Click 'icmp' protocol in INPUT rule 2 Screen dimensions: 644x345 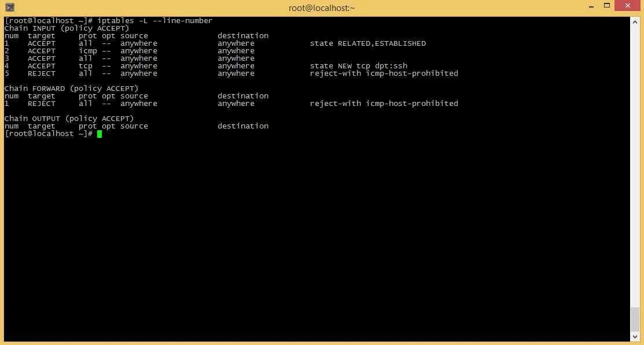(88, 50)
